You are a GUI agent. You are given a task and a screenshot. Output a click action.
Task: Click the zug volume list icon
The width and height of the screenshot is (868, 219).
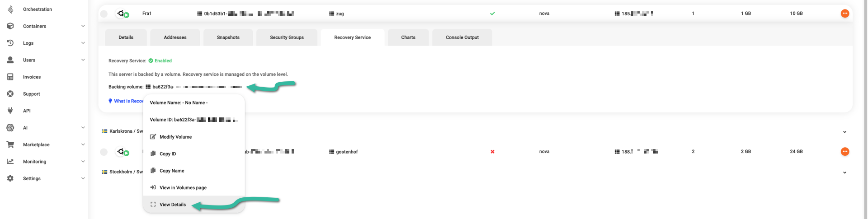click(x=331, y=14)
